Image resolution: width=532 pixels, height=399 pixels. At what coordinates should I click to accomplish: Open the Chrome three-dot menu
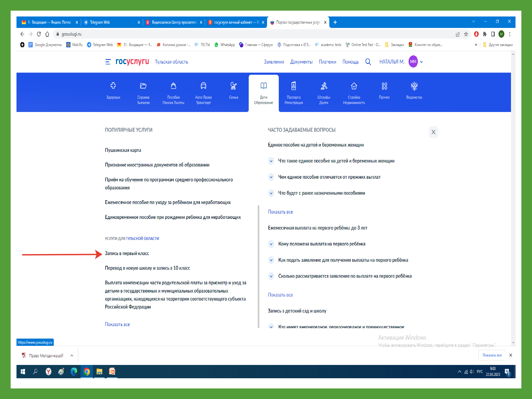click(x=510, y=34)
